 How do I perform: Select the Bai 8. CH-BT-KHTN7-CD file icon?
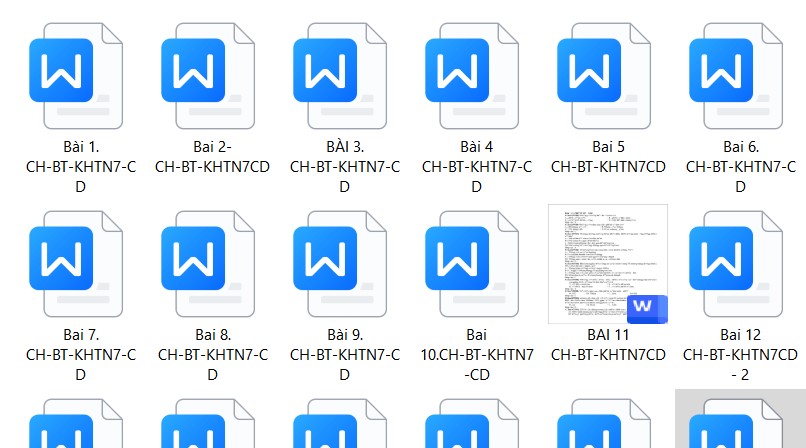coord(208,263)
